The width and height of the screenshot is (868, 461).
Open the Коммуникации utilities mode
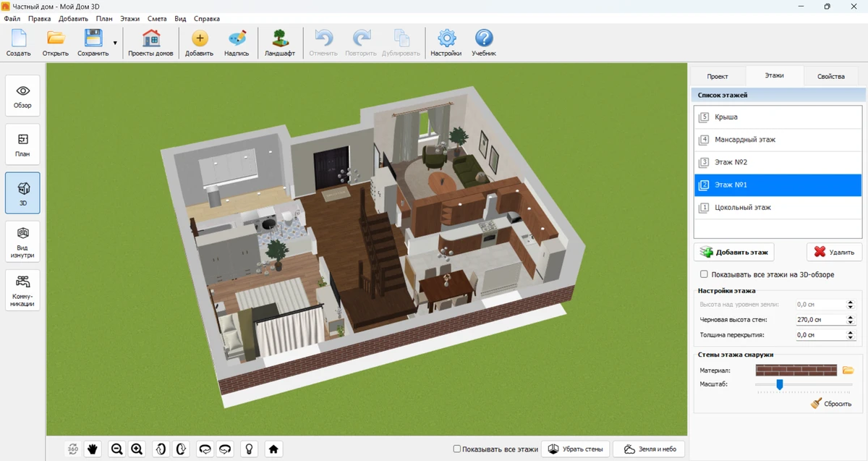coord(22,290)
